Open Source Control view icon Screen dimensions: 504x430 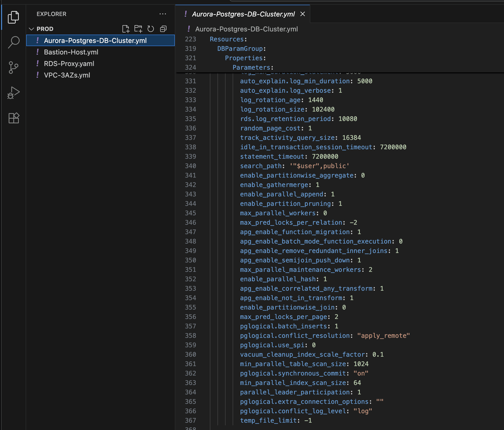click(13, 68)
